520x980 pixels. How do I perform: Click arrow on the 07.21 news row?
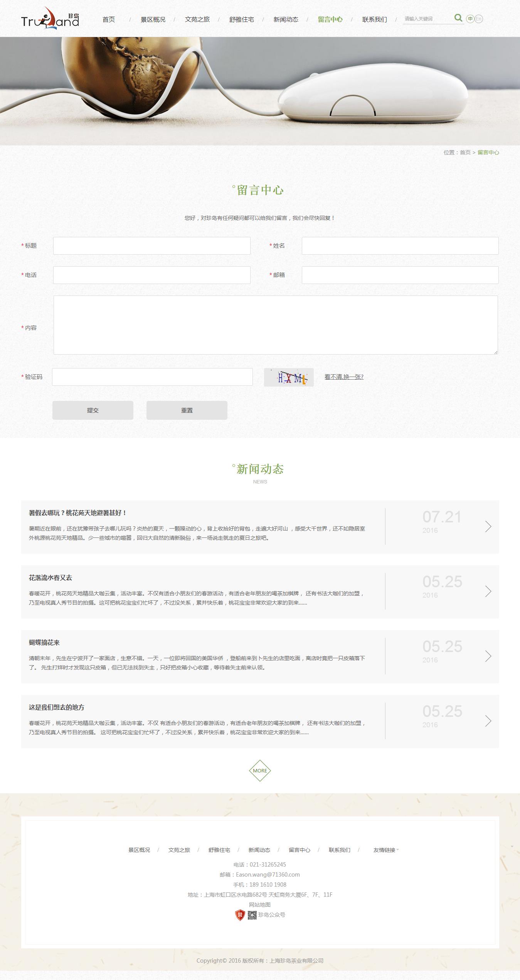[488, 526]
